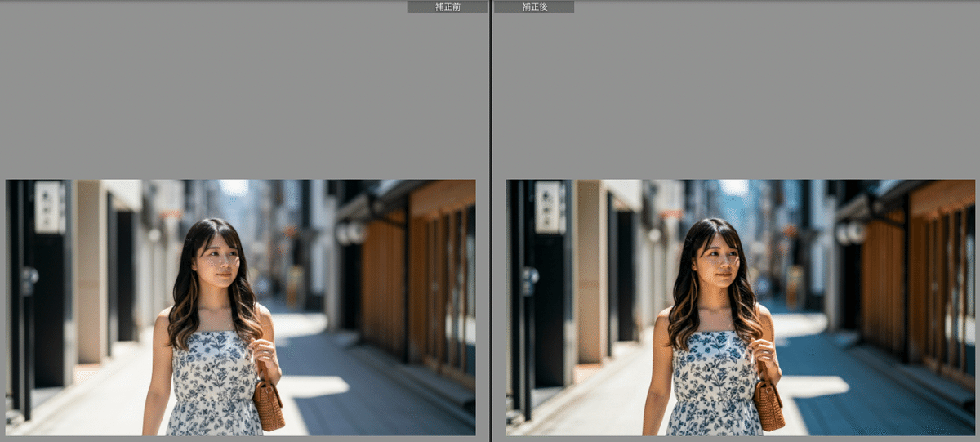Click the white paper lantern in the before photo
This screenshot has height=442, width=980.
click(x=350, y=233)
